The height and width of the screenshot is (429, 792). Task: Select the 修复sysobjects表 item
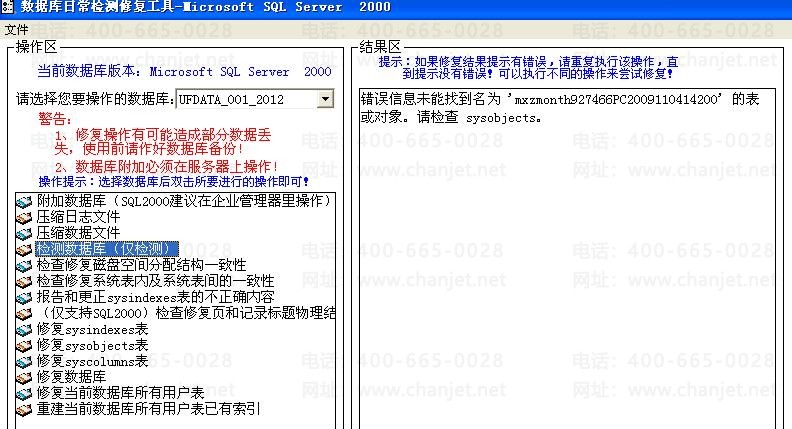tap(92, 346)
